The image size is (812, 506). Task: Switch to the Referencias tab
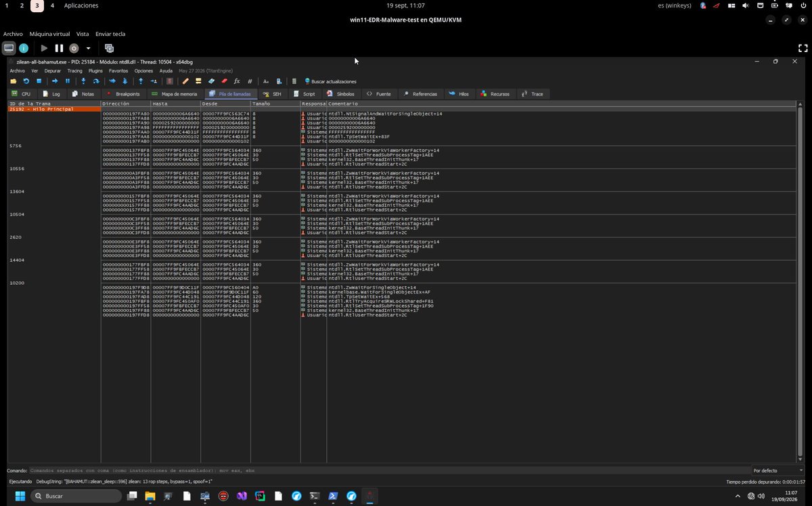[x=420, y=94]
